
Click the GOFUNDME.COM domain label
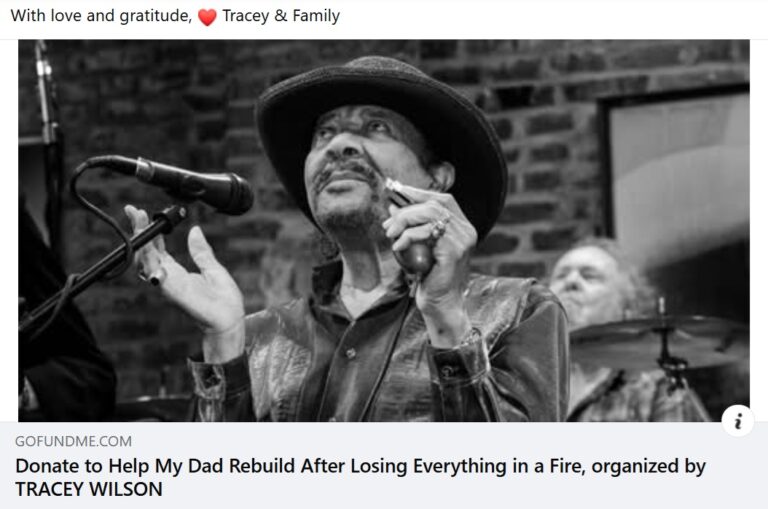tap(73, 441)
